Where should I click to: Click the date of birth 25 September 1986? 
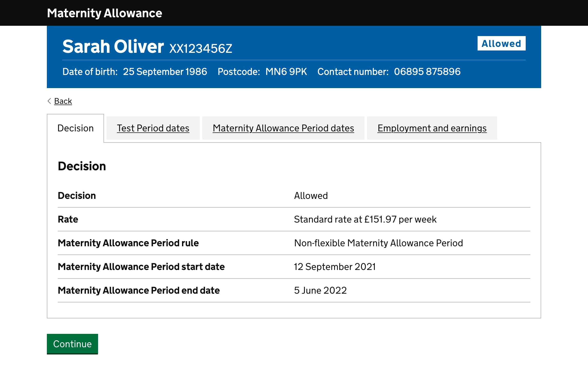[x=165, y=72]
